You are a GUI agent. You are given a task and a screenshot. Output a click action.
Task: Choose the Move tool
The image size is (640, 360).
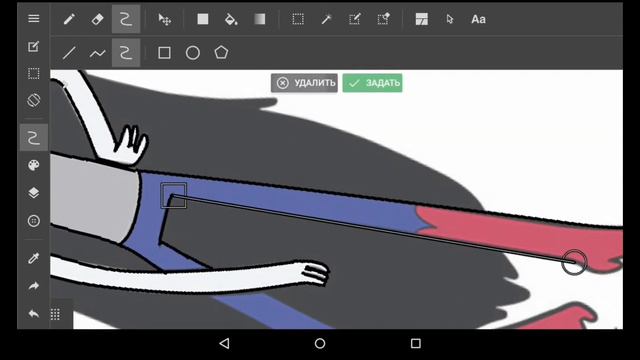tap(165, 19)
